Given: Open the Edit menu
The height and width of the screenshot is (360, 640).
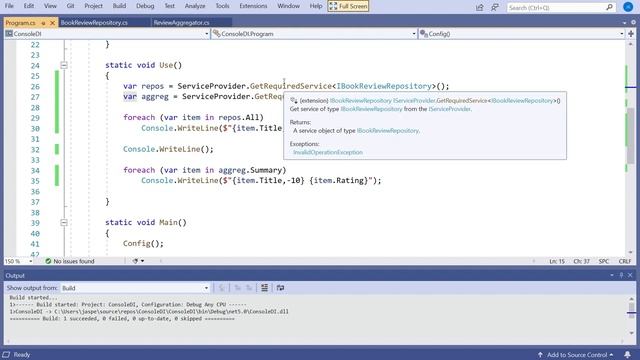Looking at the screenshot, I should [x=29, y=6].
